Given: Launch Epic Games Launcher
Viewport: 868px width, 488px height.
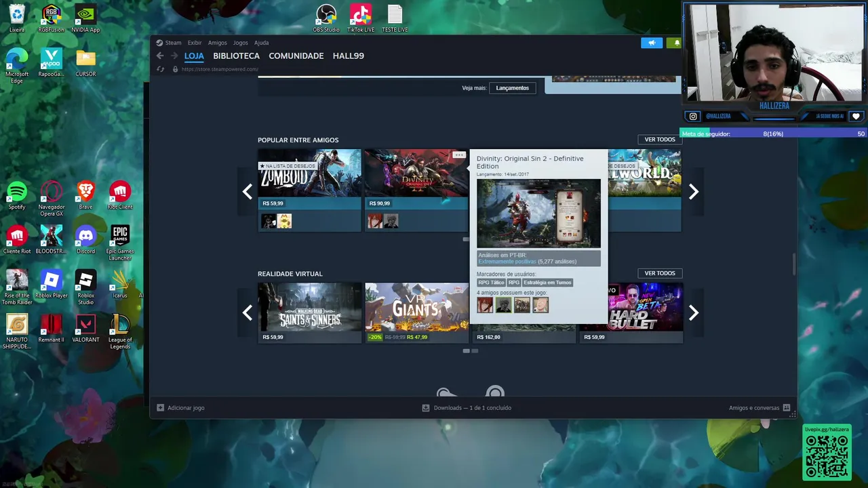Looking at the screenshot, I should pyautogui.click(x=120, y=243).
